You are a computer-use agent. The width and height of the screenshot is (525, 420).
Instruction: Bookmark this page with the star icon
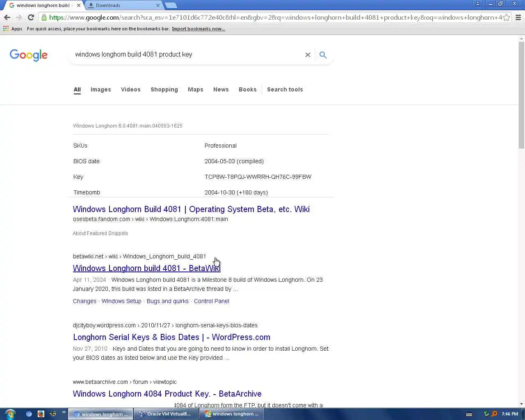point(507,17)
